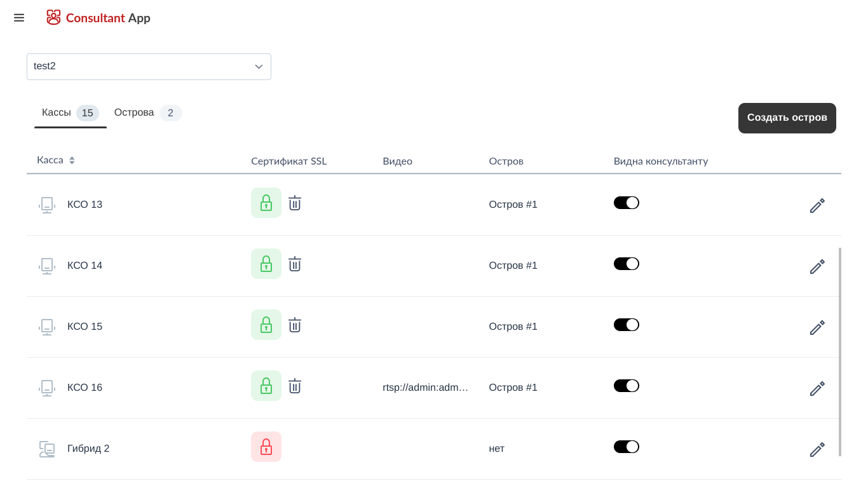Delete SSL certificate for КСО 13
Screen dimensions: 868x488
point(295,203)
